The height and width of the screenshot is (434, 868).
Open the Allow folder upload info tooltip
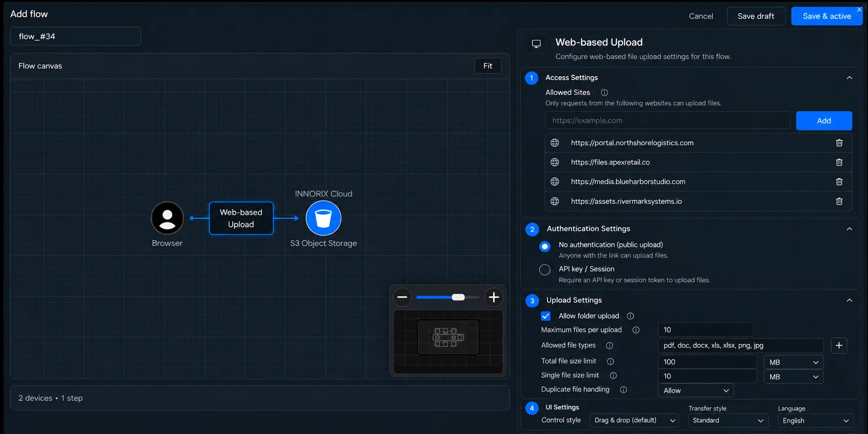[x=631, y=316]
